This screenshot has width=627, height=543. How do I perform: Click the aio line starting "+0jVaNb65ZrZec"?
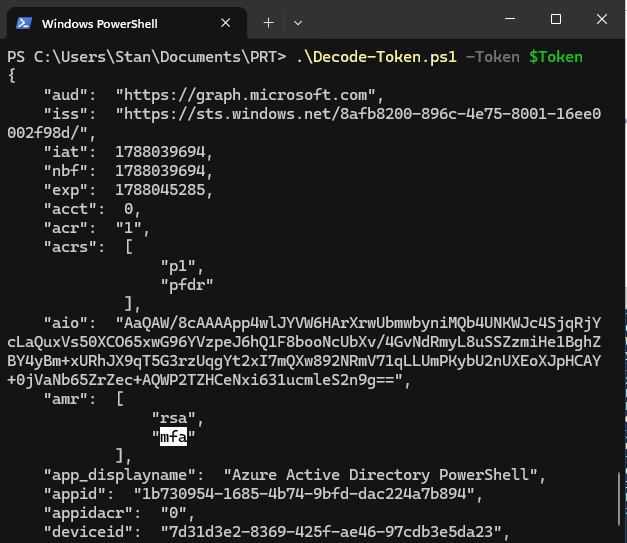tap(205, 380)
